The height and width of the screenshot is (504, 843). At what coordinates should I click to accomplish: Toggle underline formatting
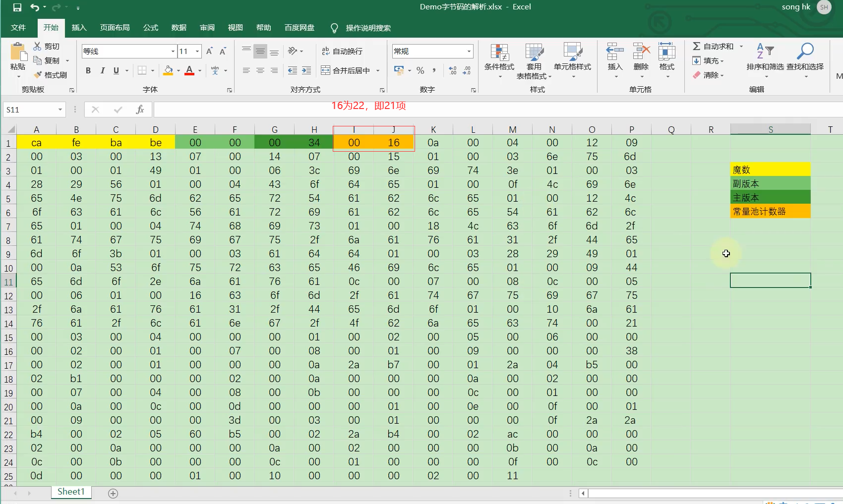coord(116,70)
